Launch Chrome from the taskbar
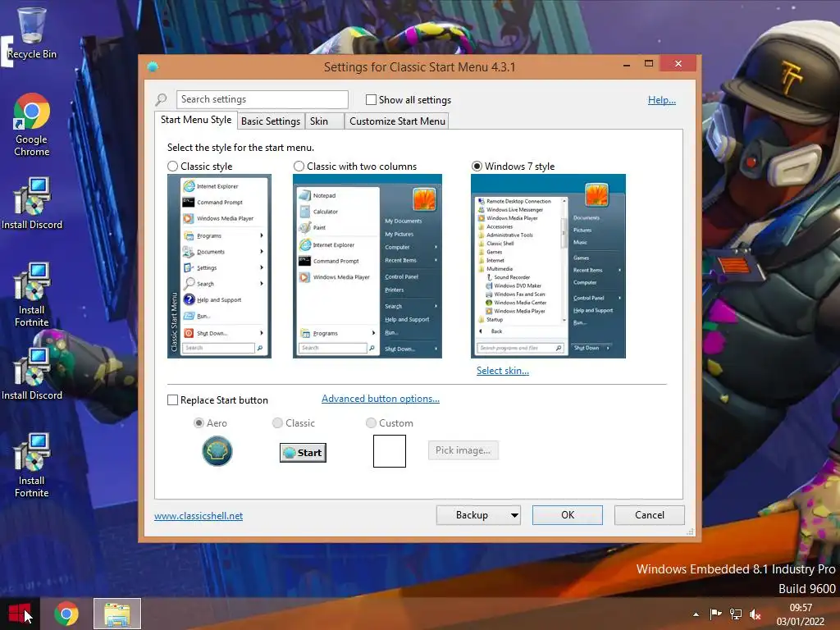The height and width of the screenshot is (630, 840). (x=66, y=614)
